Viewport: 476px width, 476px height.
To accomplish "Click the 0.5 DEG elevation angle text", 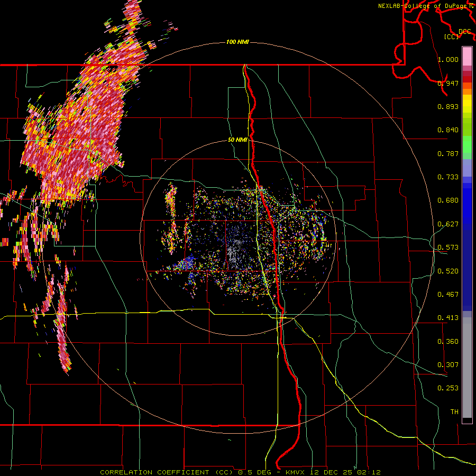I will coord(254,472).
